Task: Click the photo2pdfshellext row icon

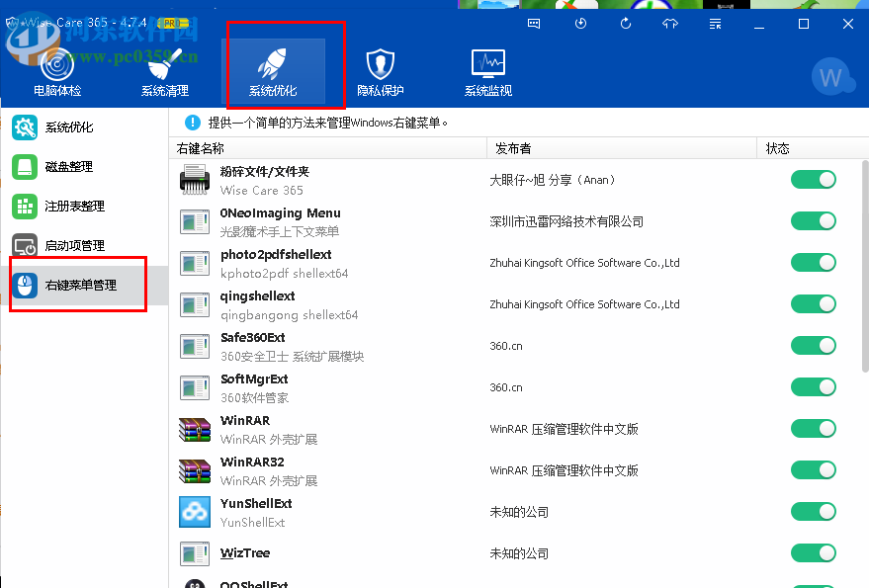Action: 195,263
